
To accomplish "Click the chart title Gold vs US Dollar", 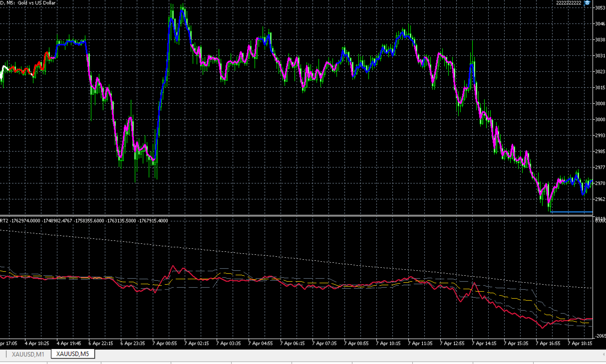I will point(37,3).
